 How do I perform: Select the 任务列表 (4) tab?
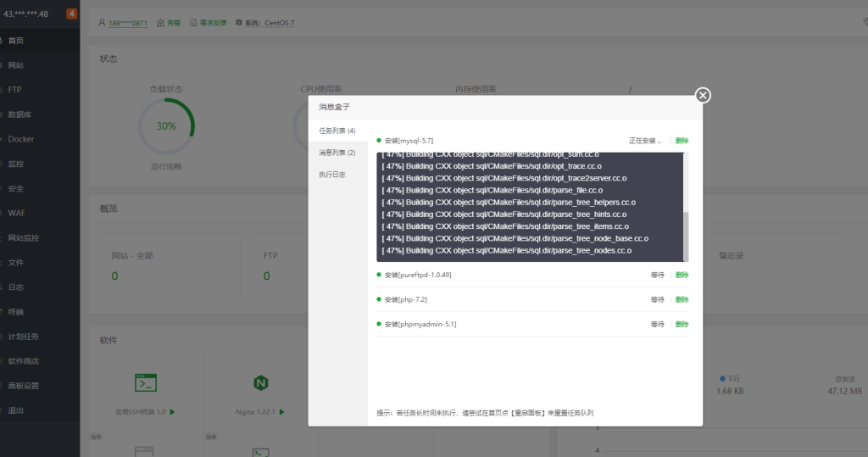(337, 131)
